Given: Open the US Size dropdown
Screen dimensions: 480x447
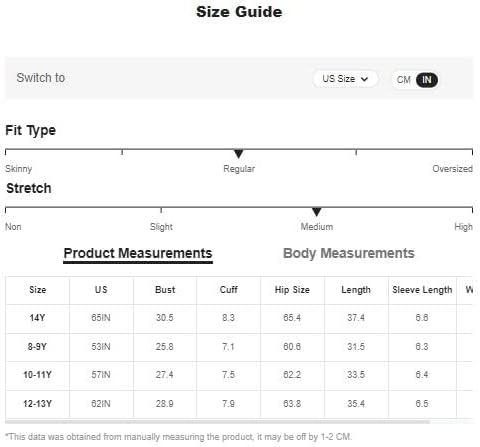Looking at the screenshot, I should click(x=345, y=79).
